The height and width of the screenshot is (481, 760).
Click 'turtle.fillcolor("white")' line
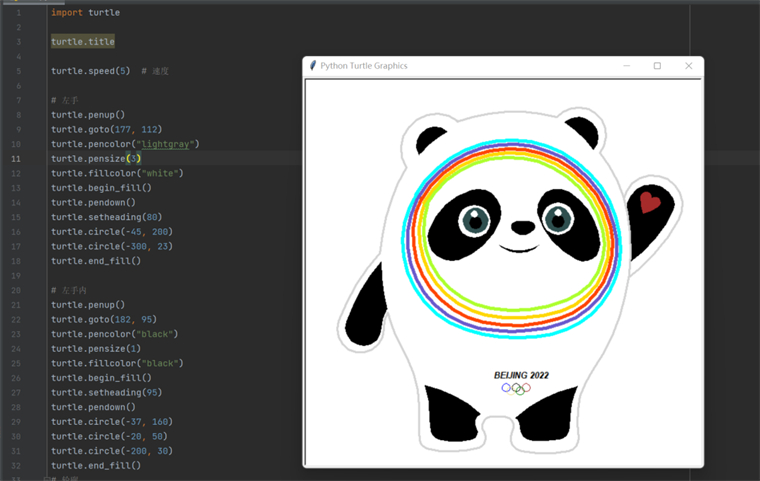click(117, 173)
